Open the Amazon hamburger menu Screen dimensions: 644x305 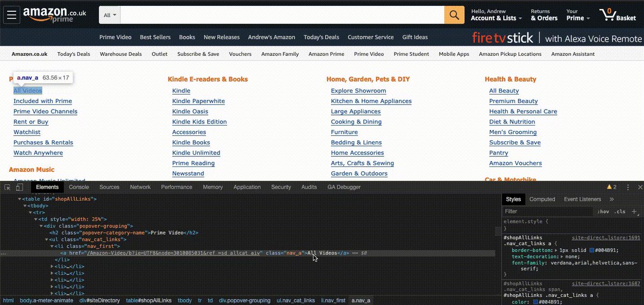pyautogui.click(x=12, y=15)
